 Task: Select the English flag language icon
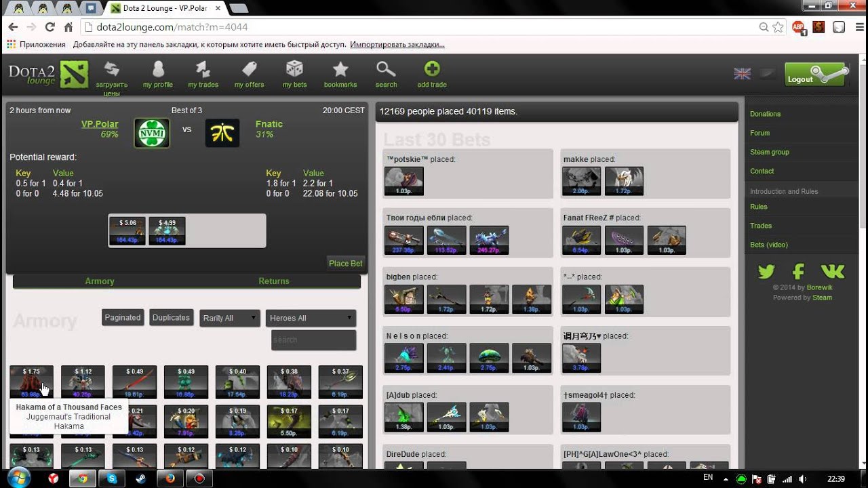click(743, 73)
